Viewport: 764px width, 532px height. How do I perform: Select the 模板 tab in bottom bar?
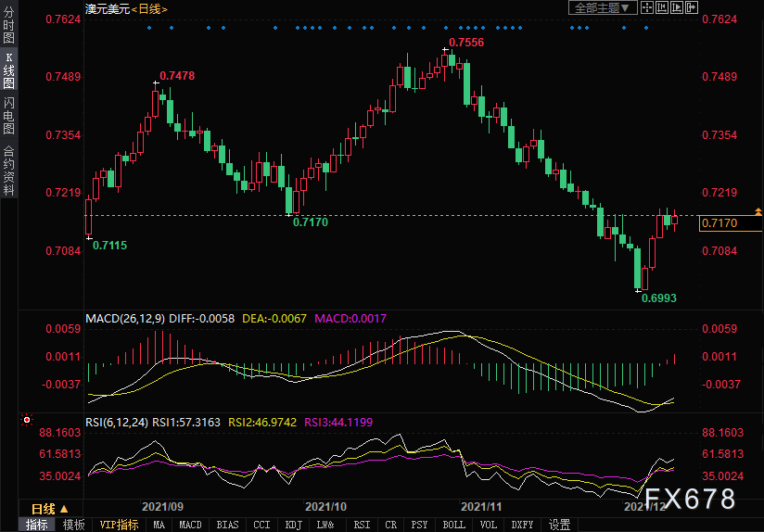click(x=74, y=525)
